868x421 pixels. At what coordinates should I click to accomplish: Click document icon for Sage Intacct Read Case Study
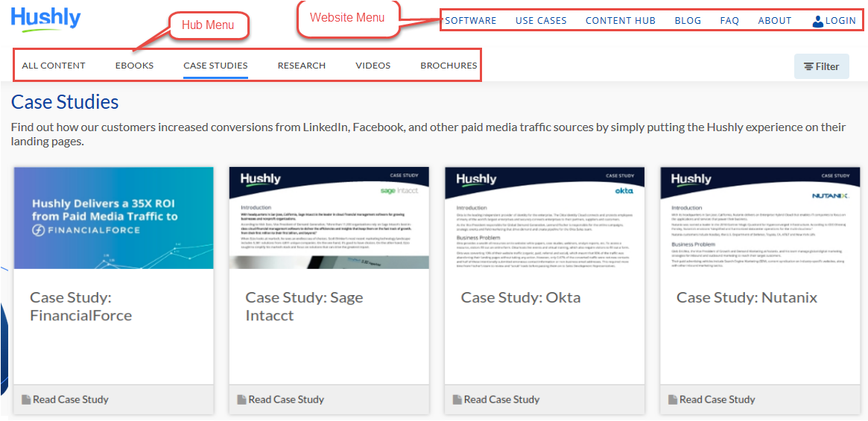click(241, 399)
